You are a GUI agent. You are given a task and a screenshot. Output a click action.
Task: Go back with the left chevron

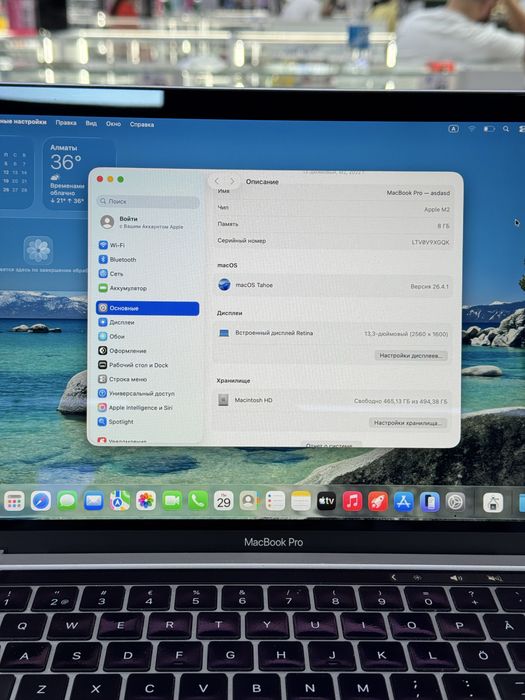tap(217, 181)
